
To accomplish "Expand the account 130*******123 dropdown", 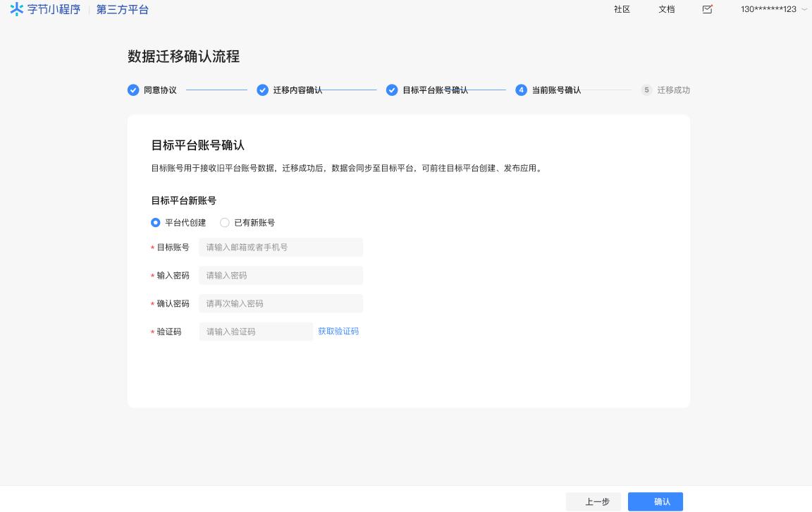I will click(x=773, y=9).
